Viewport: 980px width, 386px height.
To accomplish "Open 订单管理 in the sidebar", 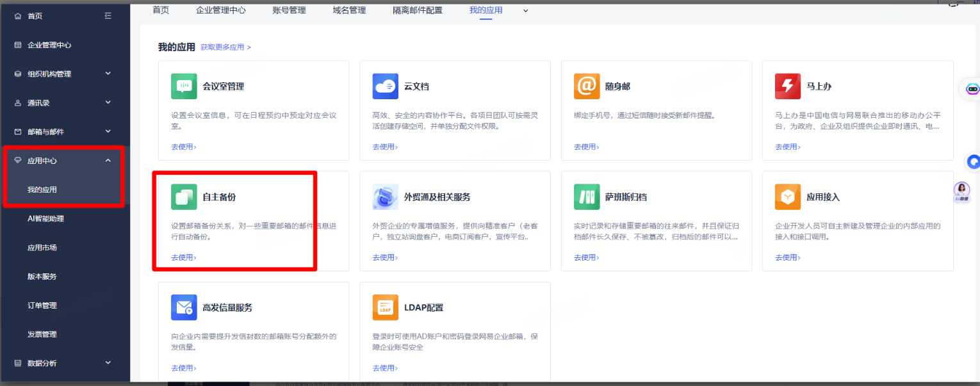I will [x=42, y=305].
